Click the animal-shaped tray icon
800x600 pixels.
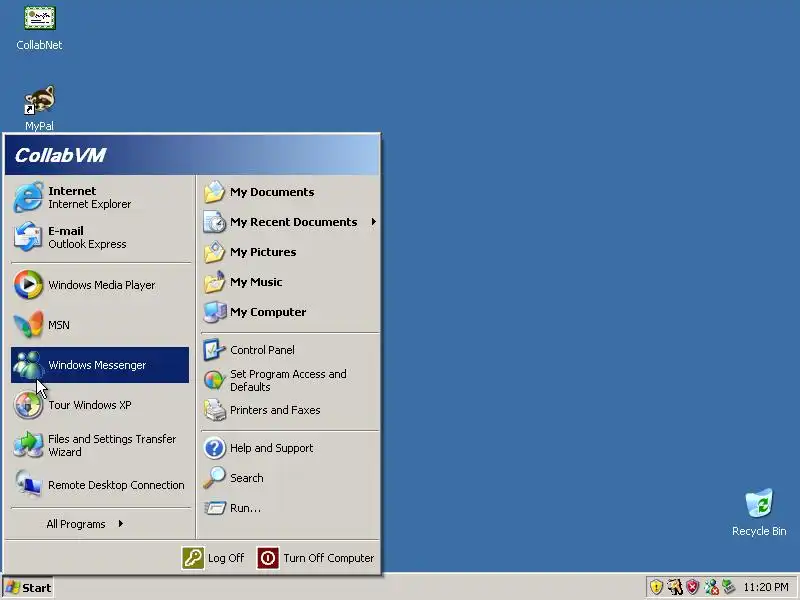[674, 587]
